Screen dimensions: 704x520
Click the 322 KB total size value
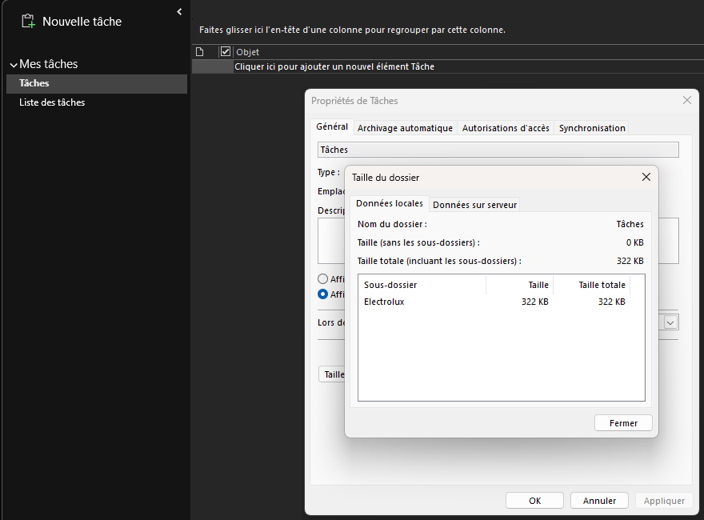tap(630, 261)
